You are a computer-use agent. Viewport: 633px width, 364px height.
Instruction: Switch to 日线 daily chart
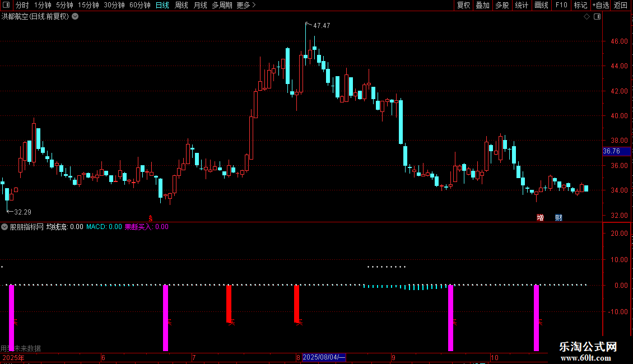[x=162, y=5]
